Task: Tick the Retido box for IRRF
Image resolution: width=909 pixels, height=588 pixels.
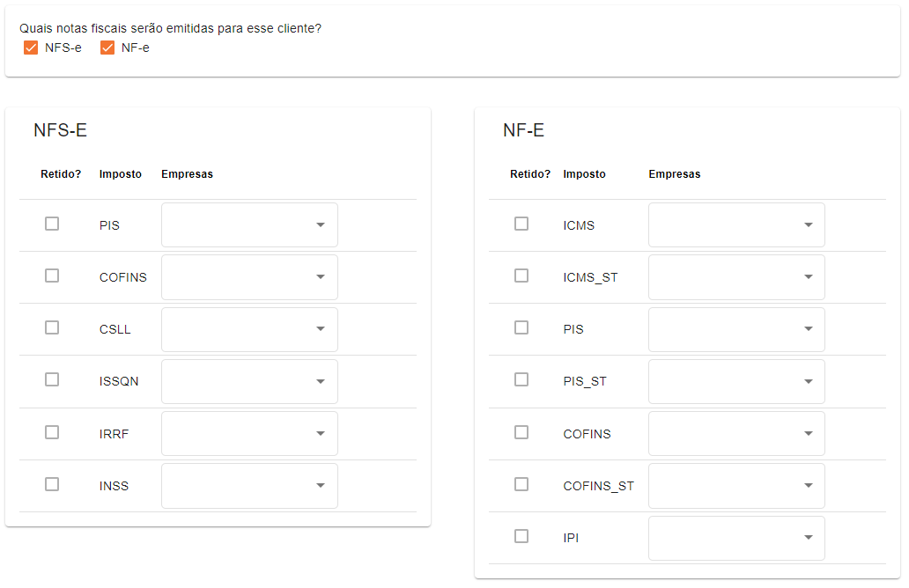Action: 52,432
